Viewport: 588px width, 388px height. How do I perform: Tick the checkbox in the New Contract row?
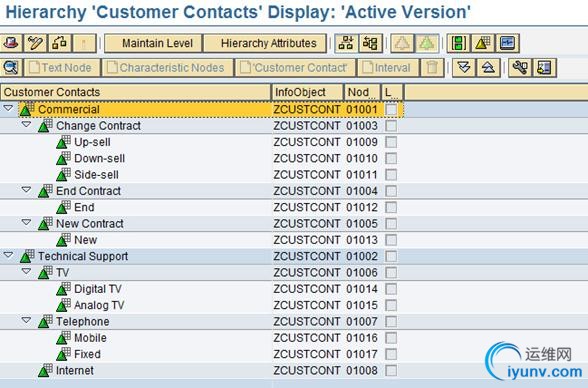pos(391,224)
